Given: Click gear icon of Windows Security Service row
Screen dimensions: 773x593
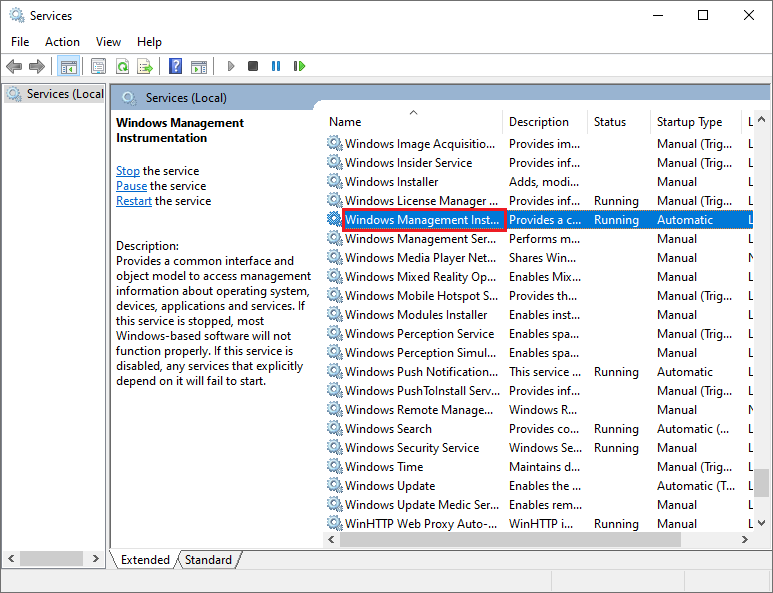Looking at the screenshot, I should [x=335, y=448].
